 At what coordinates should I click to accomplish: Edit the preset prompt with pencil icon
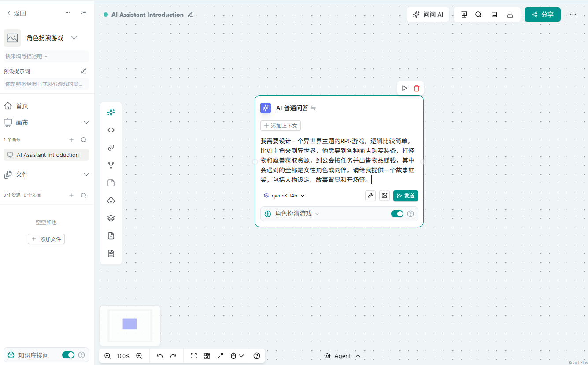tap(84, 71)
